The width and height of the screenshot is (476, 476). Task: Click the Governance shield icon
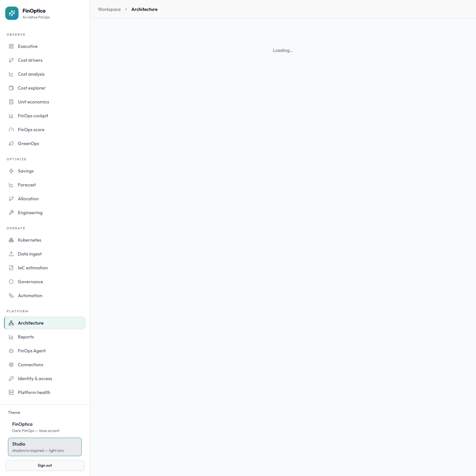tap(11, 282)
